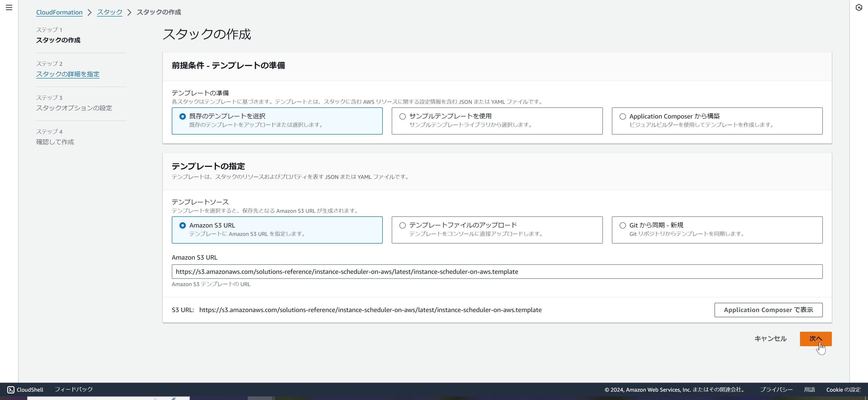Select the Amazon S3 URL radio button

click(x=182, y=225)
